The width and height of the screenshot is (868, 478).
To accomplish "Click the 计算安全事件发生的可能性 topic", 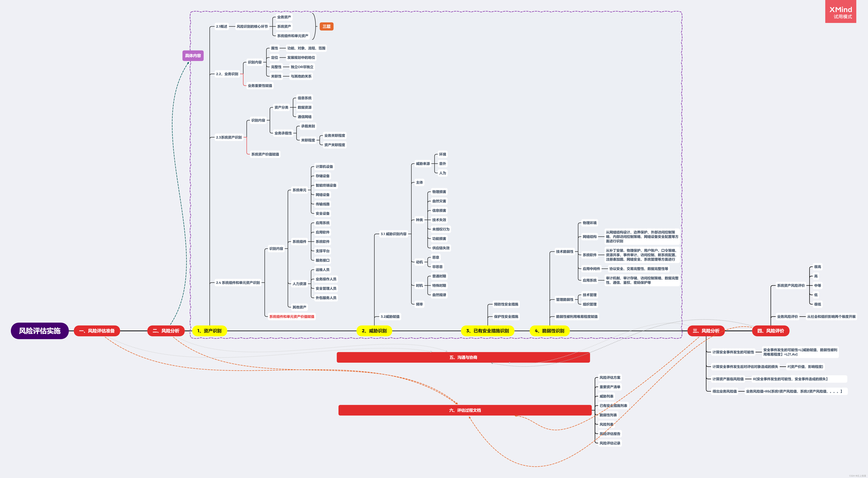I will point(733,352).
